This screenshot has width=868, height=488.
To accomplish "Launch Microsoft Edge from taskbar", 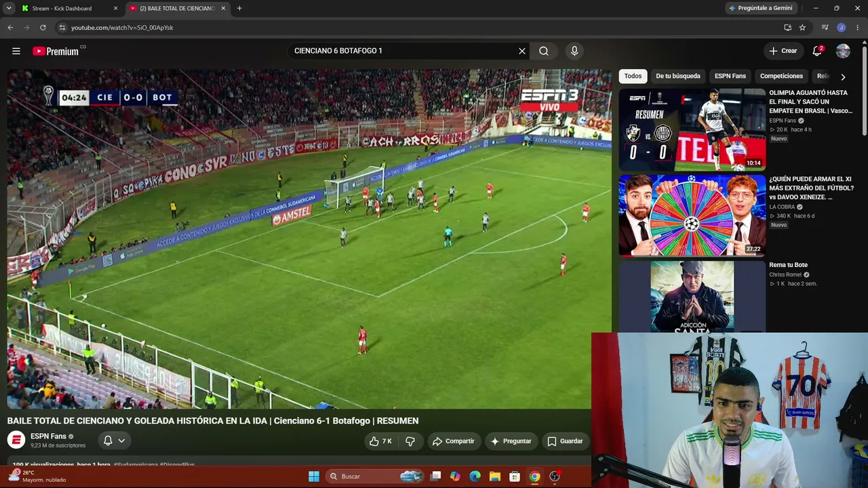I will click(475, 476).
